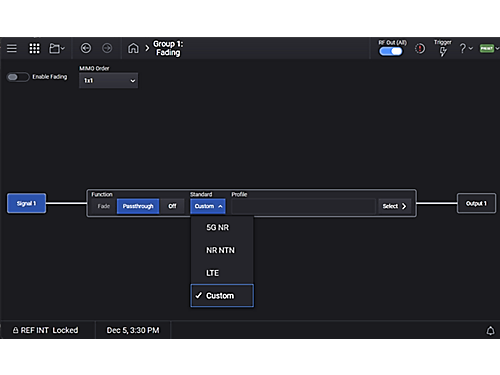Collapse the Standard Custom dropdown

point(208,206)
